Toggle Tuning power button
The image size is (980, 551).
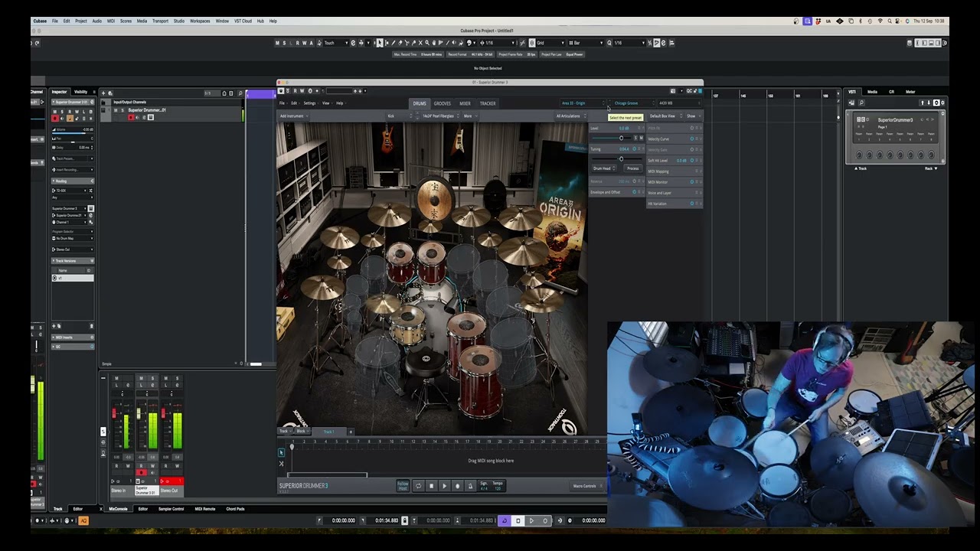pos(635,148)
